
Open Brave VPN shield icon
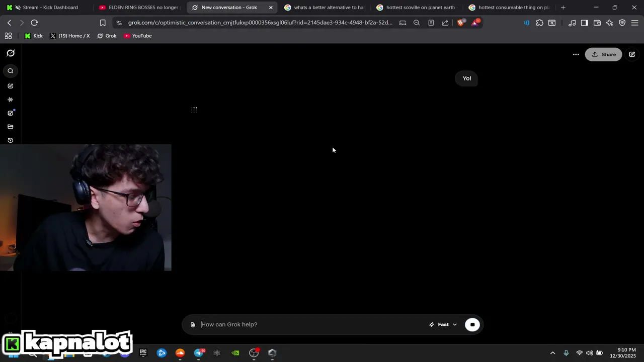point(622,23)
